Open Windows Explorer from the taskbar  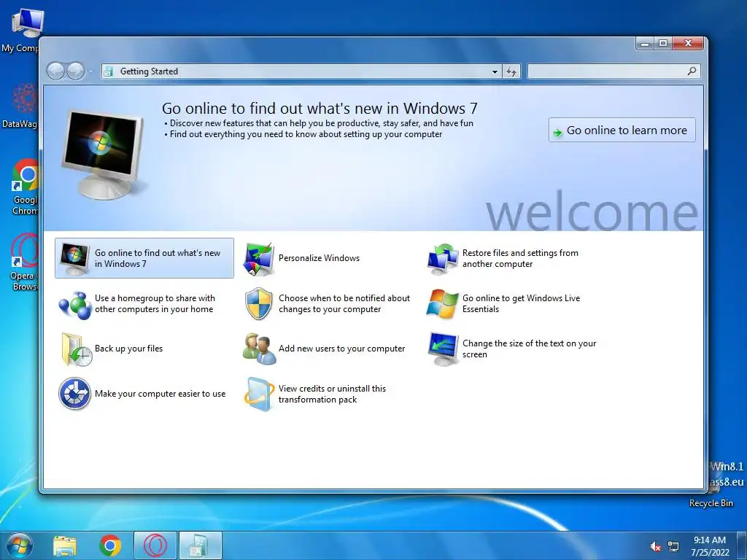pos(65,546)
